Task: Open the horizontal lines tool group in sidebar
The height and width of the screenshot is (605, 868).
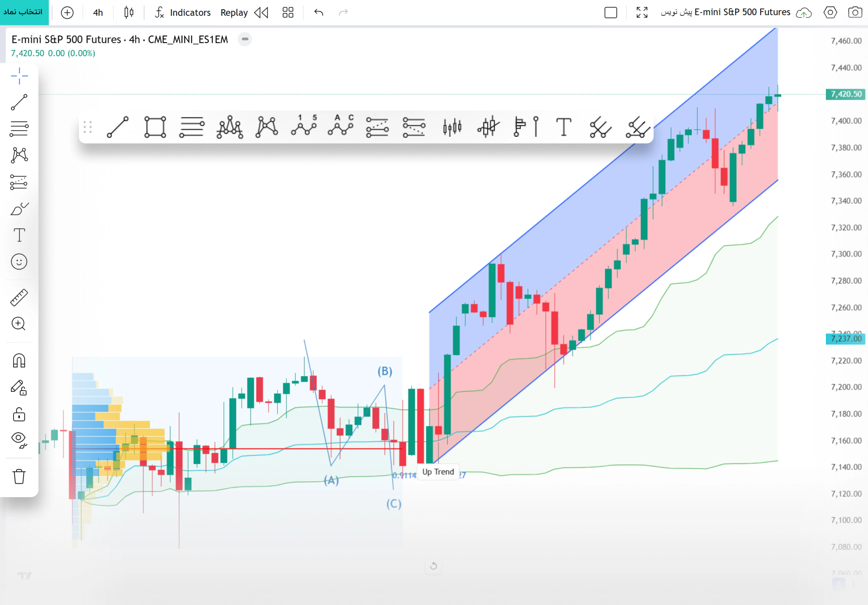Action: coord(19,129)
